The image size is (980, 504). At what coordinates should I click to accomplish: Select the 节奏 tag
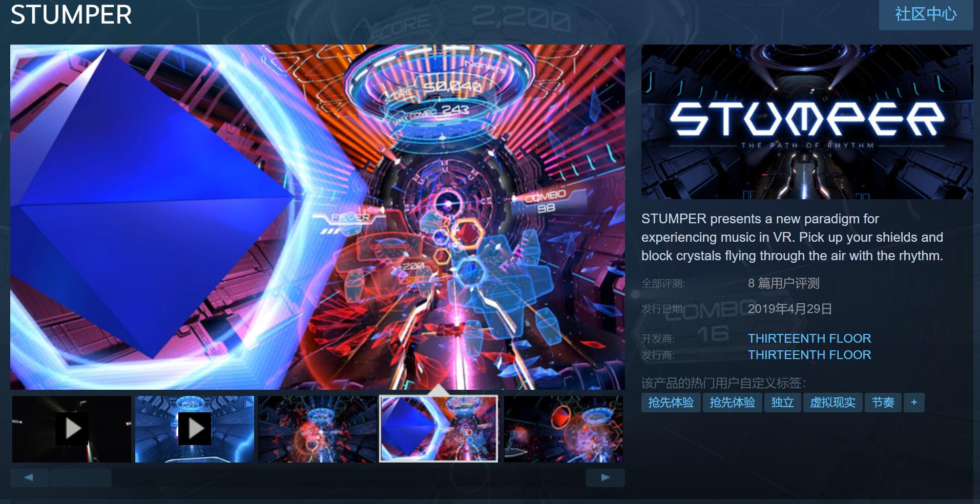point(883,403)
